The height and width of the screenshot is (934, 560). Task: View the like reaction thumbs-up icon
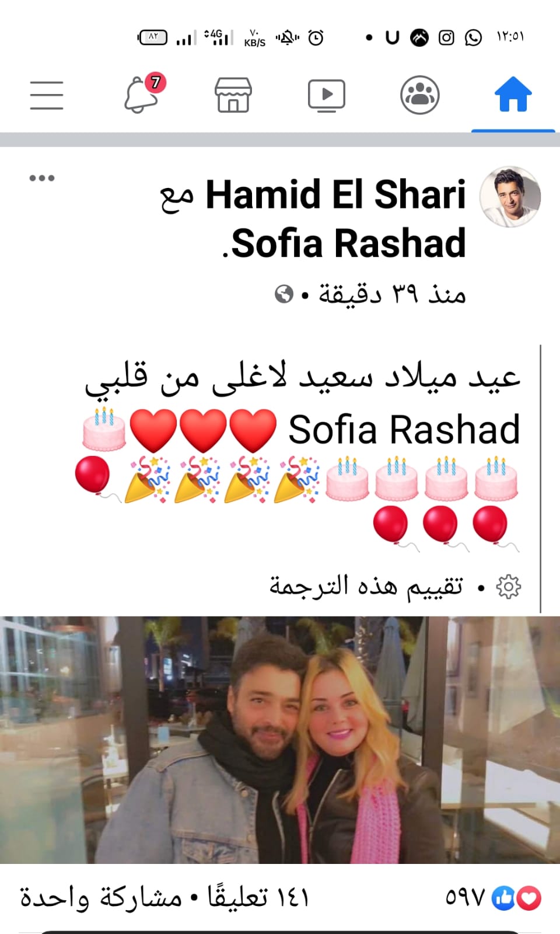(x=503, y=898)
